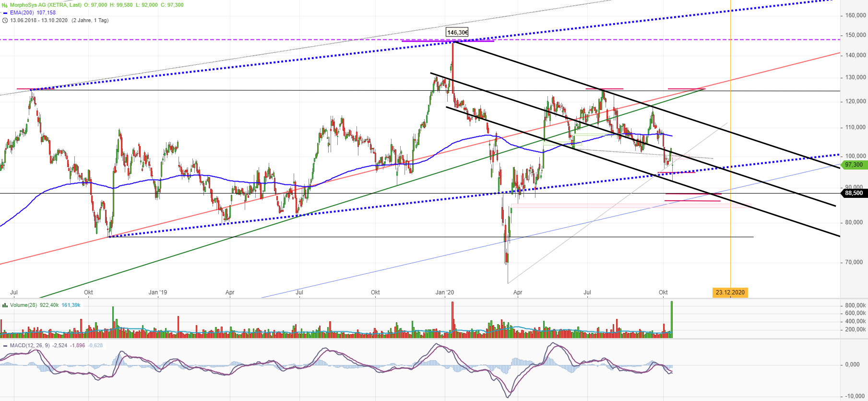Image resolution: width=868 pixels, height=401 pixels.
Task: Click the MACD signal value -1,896
Action: click(x=78, y=345)
